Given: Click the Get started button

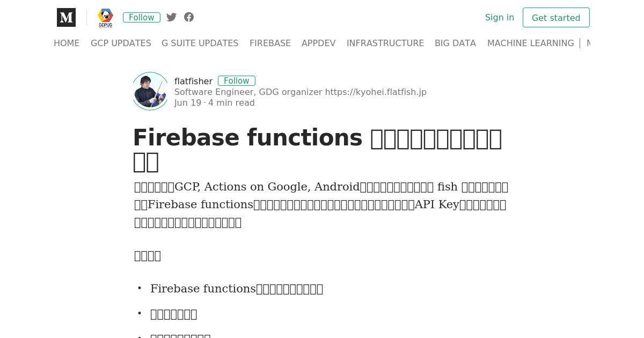Looking at the screenshot, I should (556, 18).
